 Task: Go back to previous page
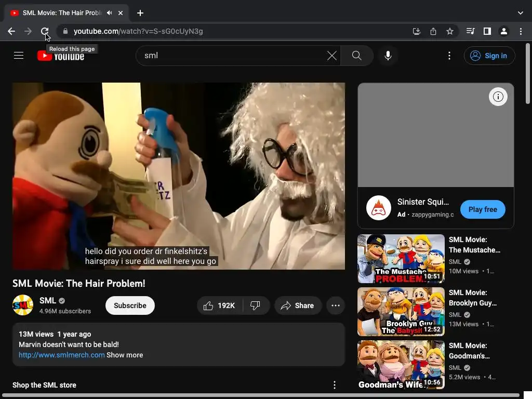pyautogui.click(x=11, y=31)
